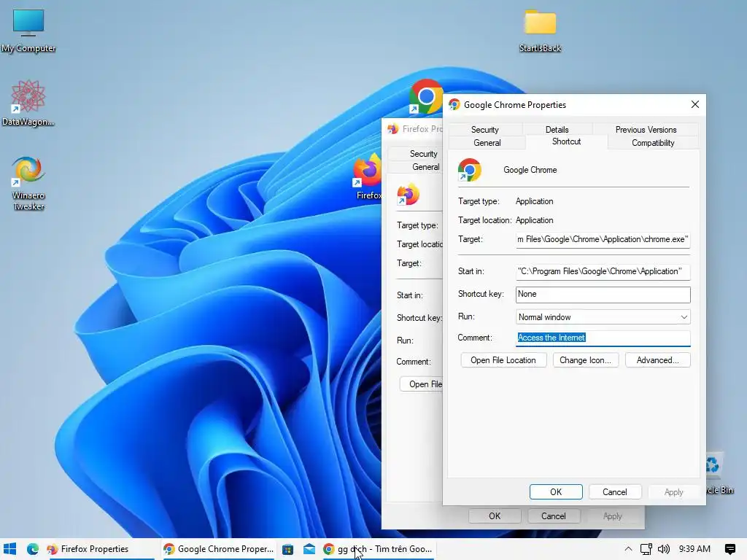
Task: Show hidden system tray icons
Action: (x=628, y=549)
